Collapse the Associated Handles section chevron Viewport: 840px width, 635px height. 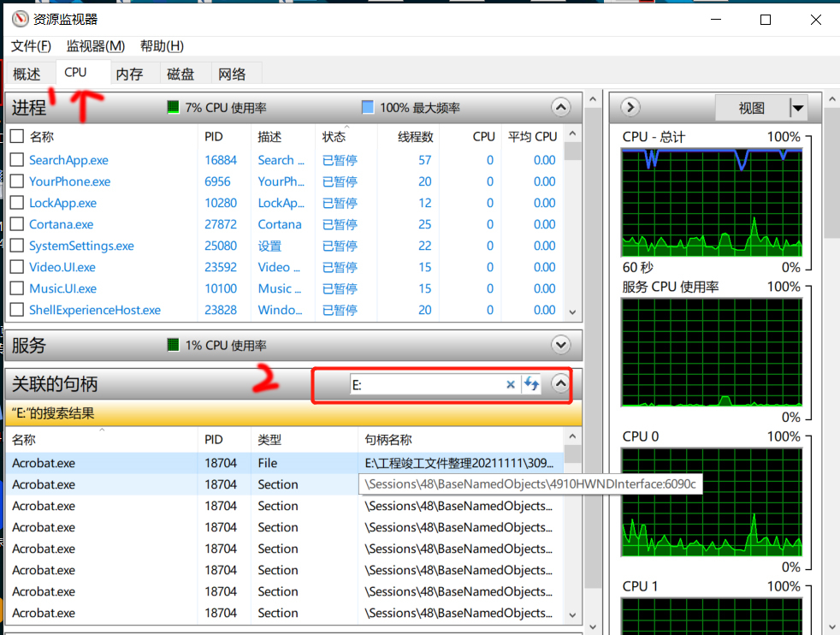tap(560, 385)
